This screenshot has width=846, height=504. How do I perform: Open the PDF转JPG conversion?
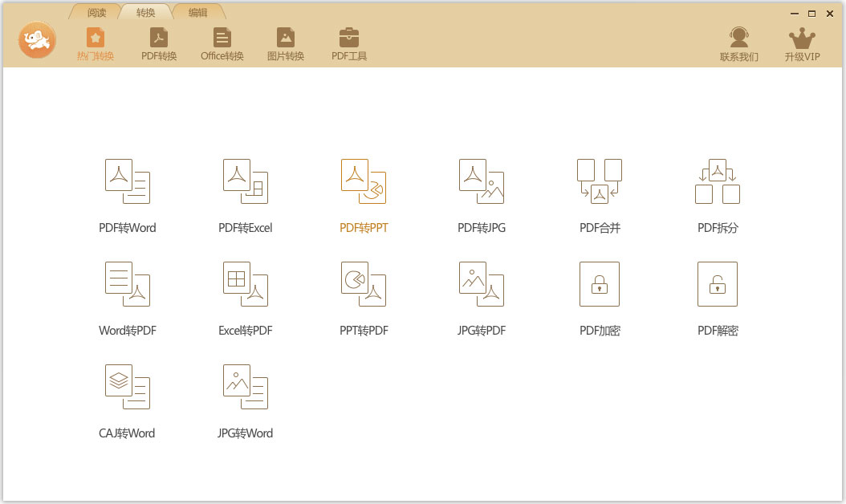click(482, 181)
